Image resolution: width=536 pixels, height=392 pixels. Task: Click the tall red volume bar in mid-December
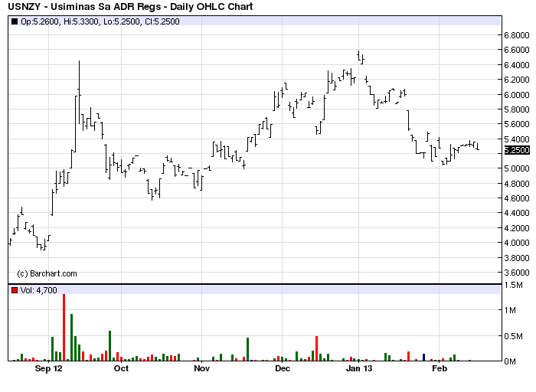(x=316, y=348)
